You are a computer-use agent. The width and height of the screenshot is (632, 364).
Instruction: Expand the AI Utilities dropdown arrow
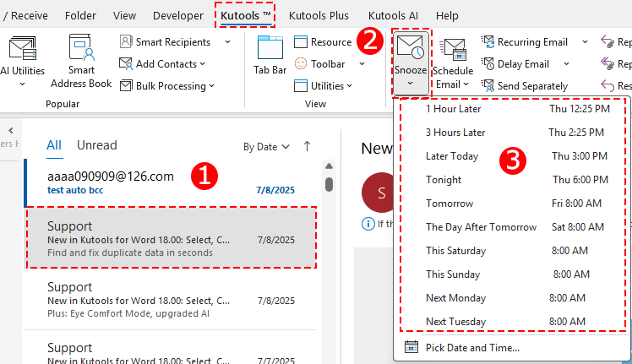23,84
